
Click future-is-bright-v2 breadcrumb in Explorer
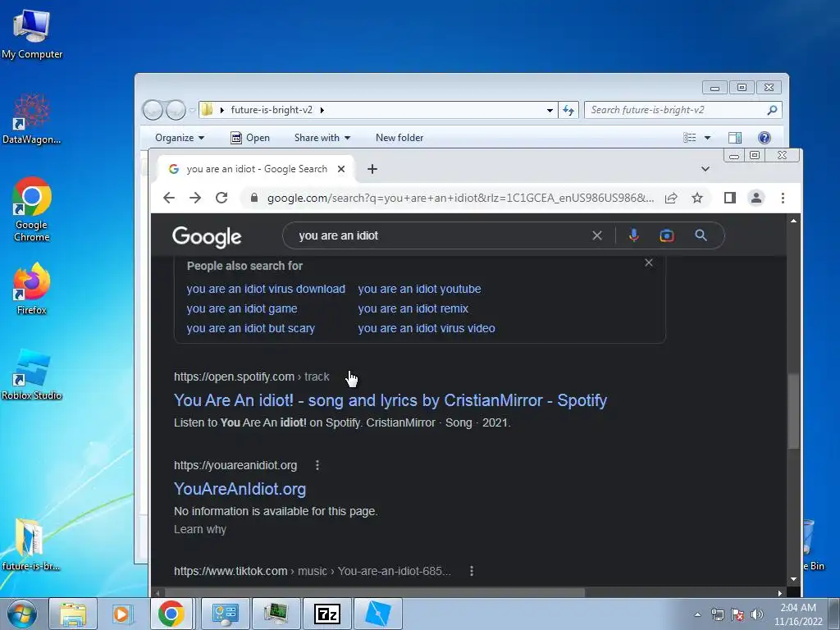click(x=272, y=110)
